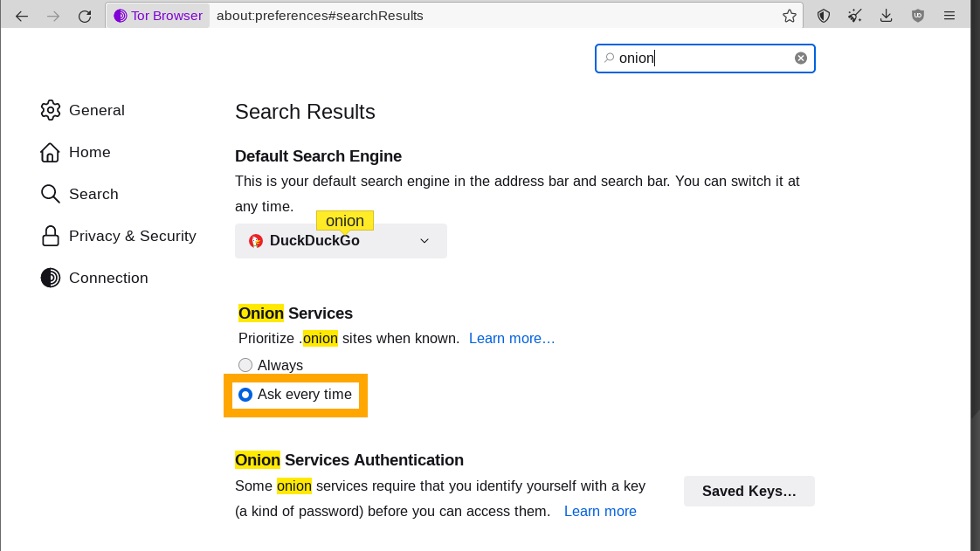
Task: Select the Ask every time option
Action: (x=245, y=395)
